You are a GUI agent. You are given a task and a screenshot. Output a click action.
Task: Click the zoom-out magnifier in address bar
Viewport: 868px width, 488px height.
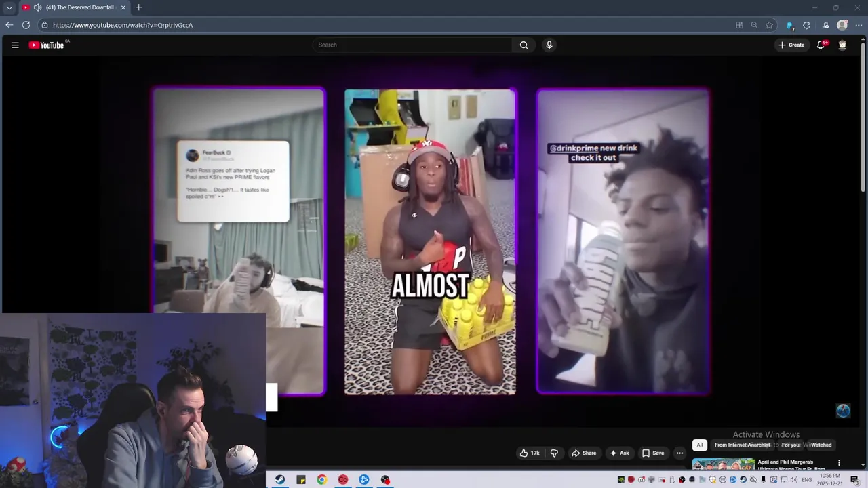[754, 25]
